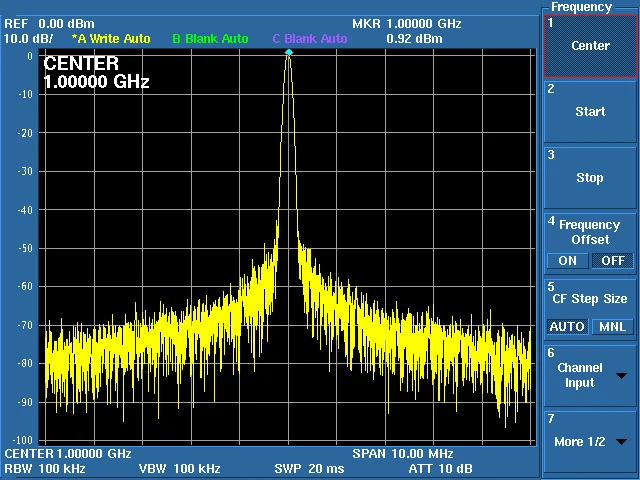The height and width of the screenshot is (480, 640).
Task: Open the Channel Input submenu
Action: 590,376
